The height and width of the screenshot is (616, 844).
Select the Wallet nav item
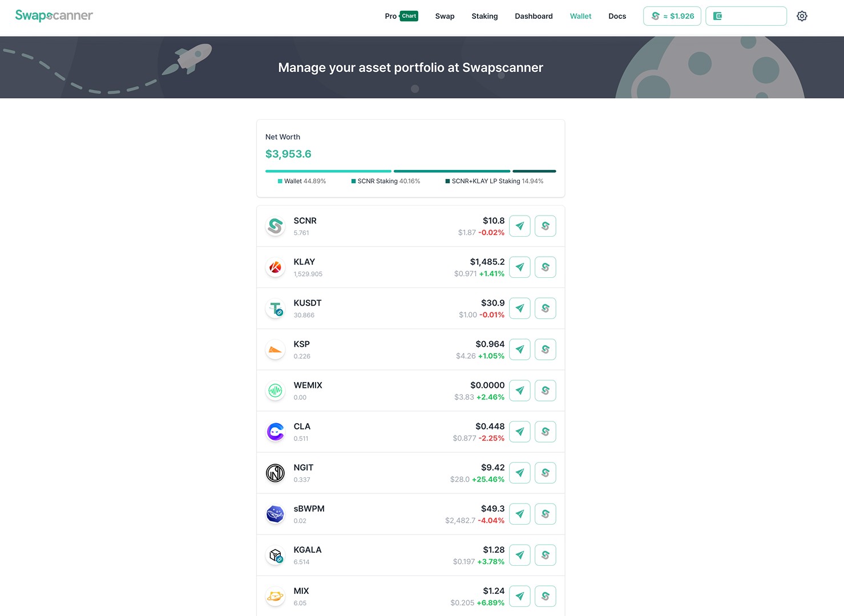pyautogui.click(x=580, y=16)
